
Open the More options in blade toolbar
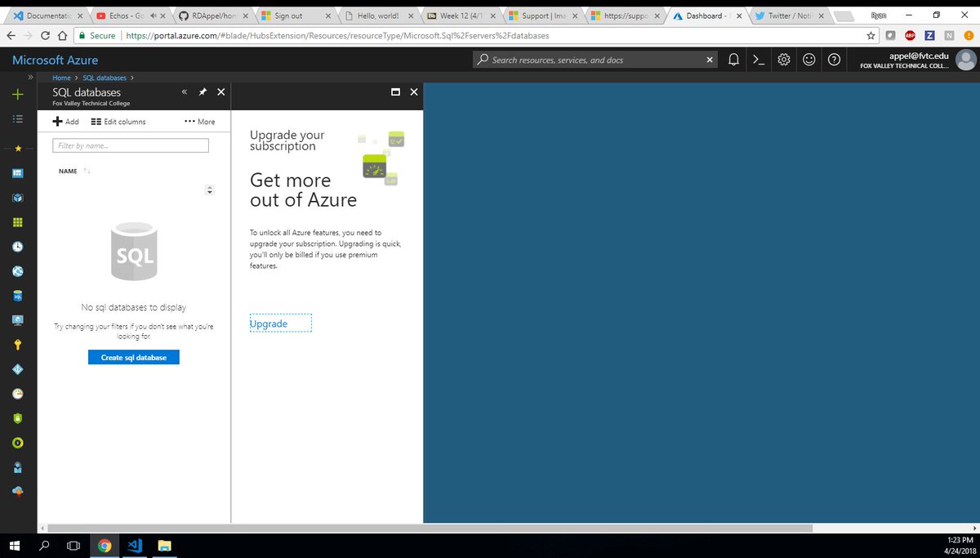[200, 122]
